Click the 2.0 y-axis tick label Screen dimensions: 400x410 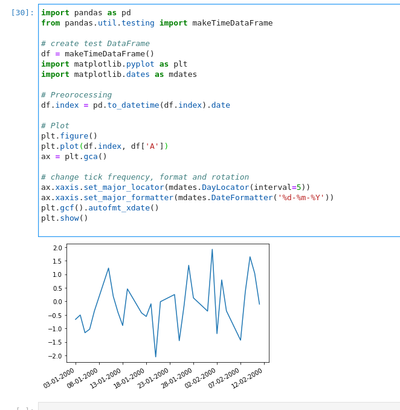tap(57, 248)
